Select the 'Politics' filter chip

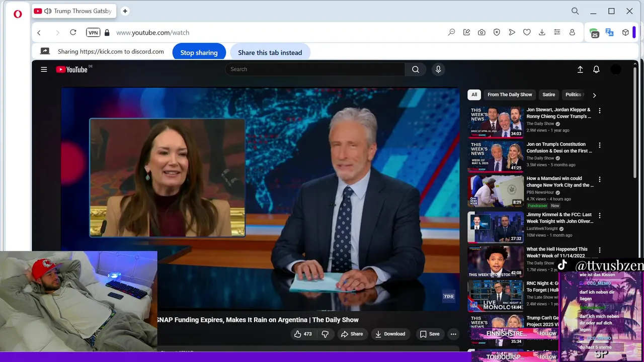click(x=574, y=95)
